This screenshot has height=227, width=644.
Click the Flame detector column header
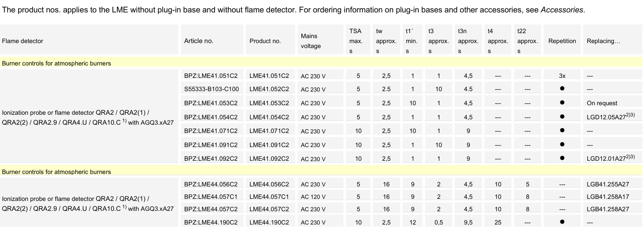click(23, 41)
